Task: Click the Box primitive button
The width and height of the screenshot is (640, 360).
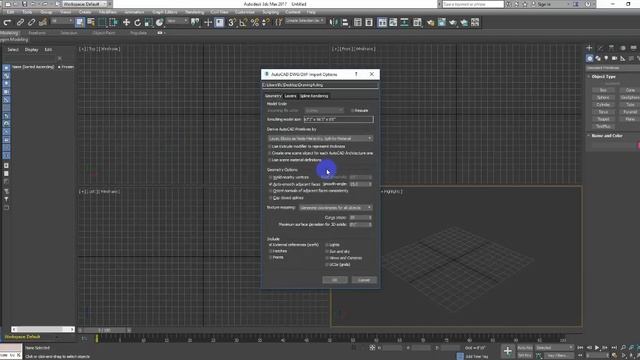Action: click(x=603, y=90)
